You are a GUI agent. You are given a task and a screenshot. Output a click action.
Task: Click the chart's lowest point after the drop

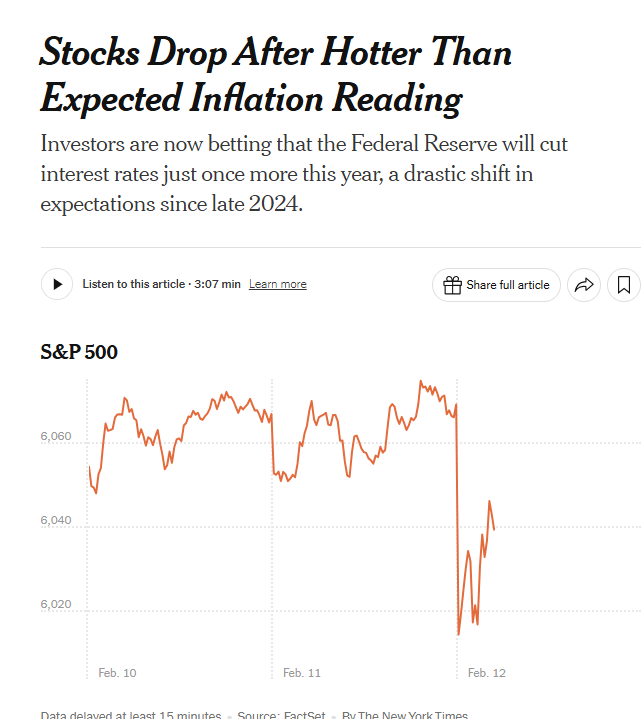[x=459, y=634]
